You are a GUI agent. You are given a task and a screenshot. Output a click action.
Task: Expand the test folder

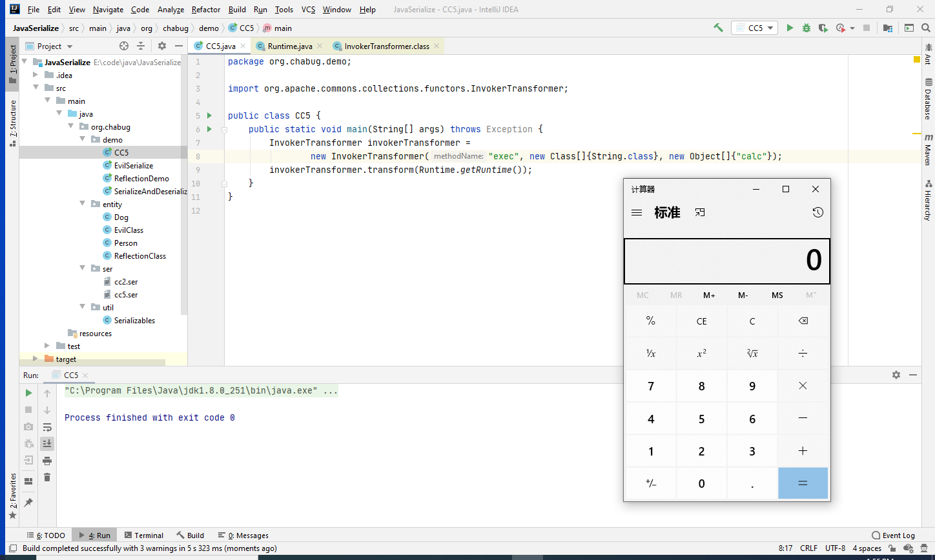48,346
